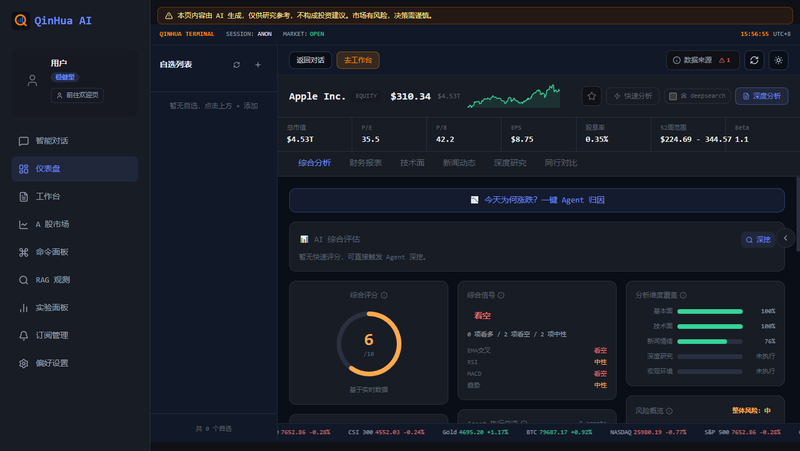Refresh the 自选列表 watchlist
Screen dimensions: 800x451
pos(236,65)
